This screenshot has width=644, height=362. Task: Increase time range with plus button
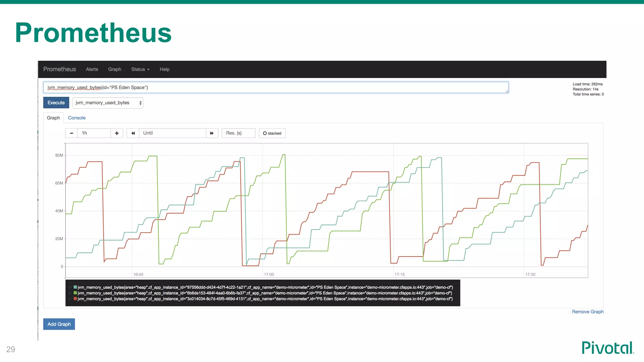(117, 133)
